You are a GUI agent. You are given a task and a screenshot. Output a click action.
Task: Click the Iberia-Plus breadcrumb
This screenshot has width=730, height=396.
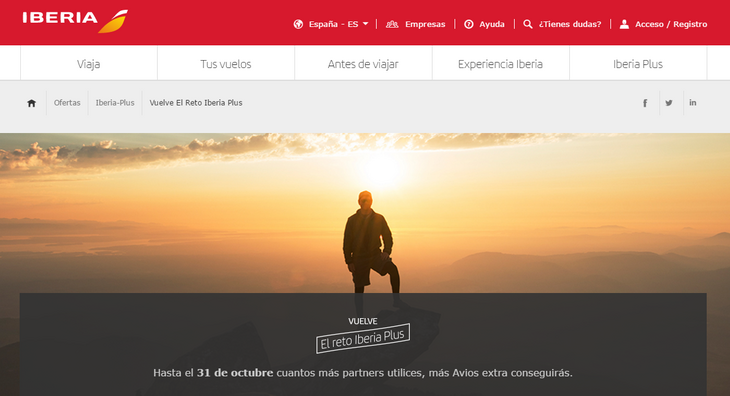pos(115,103)
